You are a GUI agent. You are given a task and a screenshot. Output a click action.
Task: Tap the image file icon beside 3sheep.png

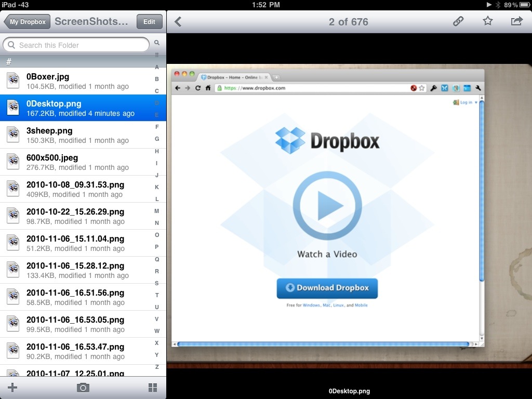pos(13,135)
